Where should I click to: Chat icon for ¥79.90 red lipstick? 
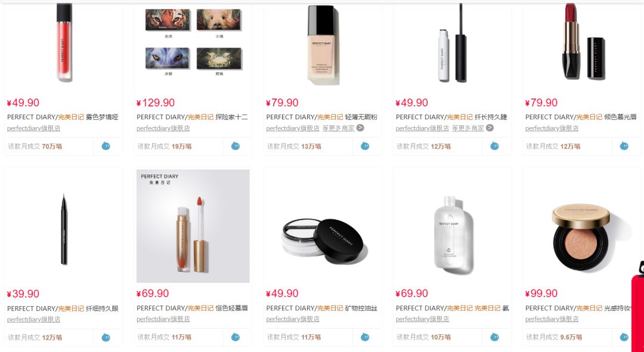624,146
